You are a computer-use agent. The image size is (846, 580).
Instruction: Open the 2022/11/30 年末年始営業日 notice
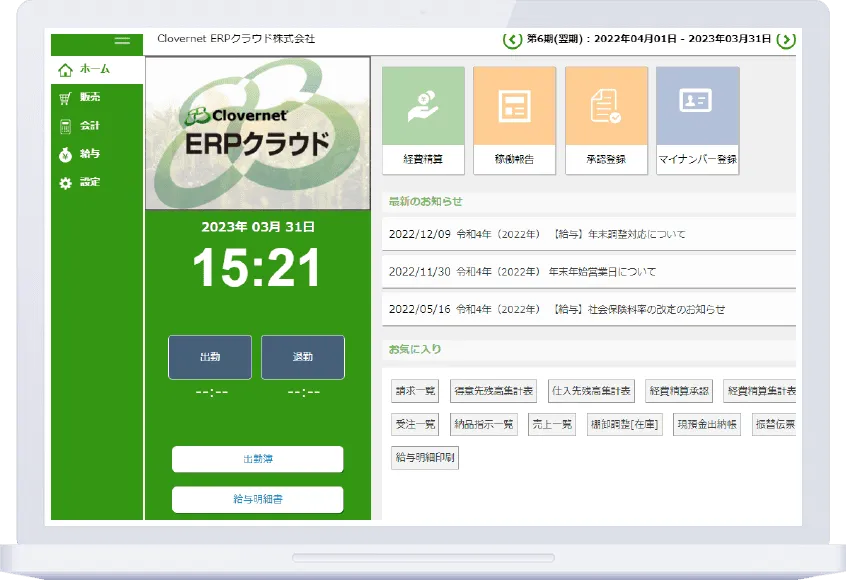589,272
